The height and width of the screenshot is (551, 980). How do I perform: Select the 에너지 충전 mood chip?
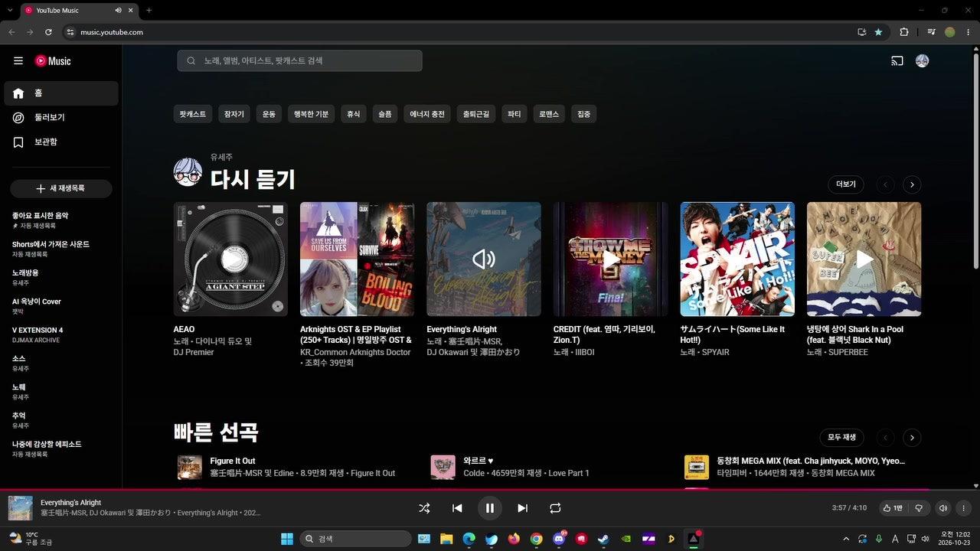(x=427, y=114)
